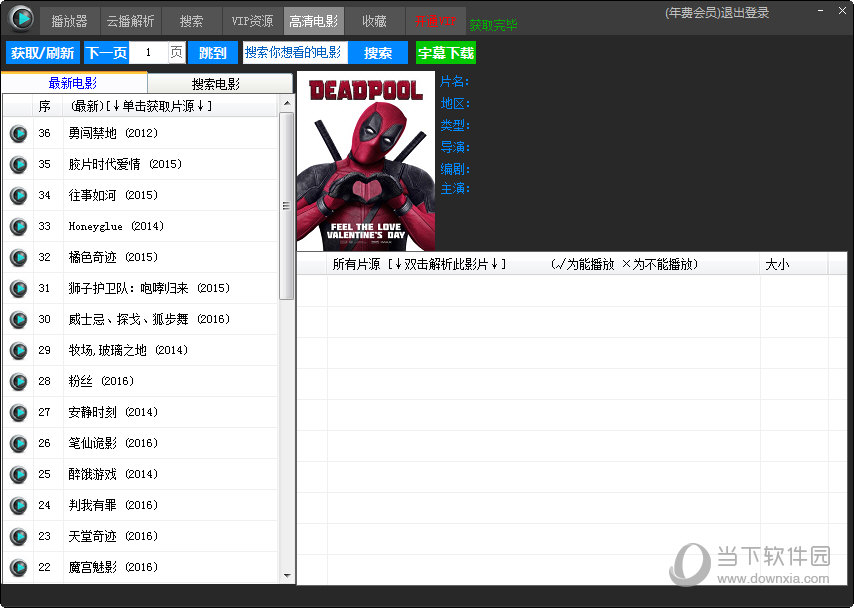The image size is (854, 608).
Task: Click play icon beside 威士忌、探戈、狐步舞
Action: coord(19,320)
